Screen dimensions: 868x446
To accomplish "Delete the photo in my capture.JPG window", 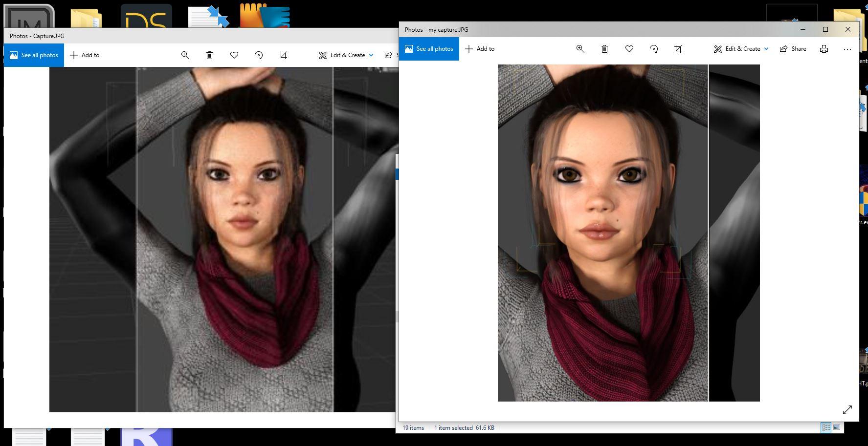I will coord(604,49).
